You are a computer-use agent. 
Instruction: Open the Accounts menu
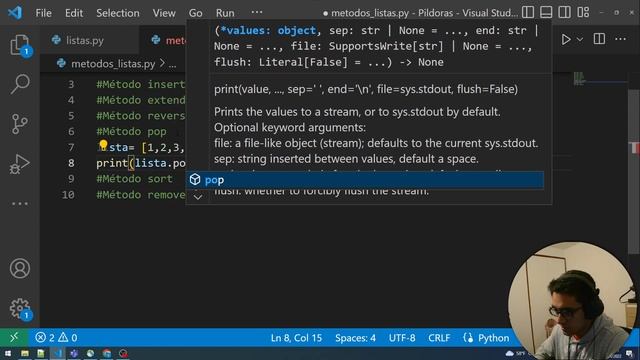[20, 269]
